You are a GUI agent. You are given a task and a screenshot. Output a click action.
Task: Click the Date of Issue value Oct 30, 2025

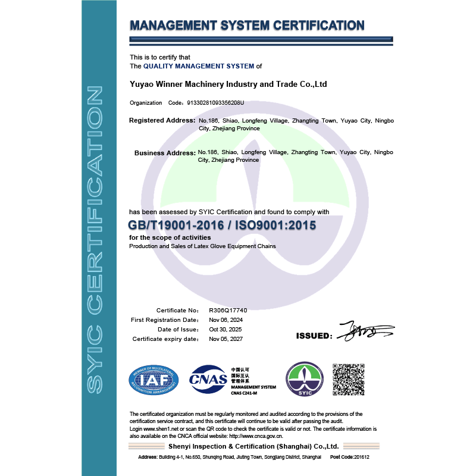pos(226,330)
